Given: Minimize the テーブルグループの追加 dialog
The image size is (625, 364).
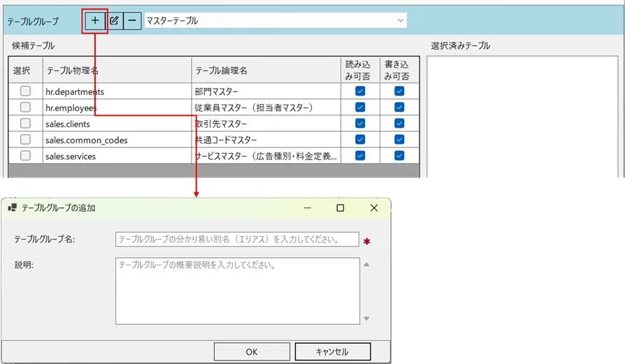Looking at the screenshot, I should (x=308, y=208).
